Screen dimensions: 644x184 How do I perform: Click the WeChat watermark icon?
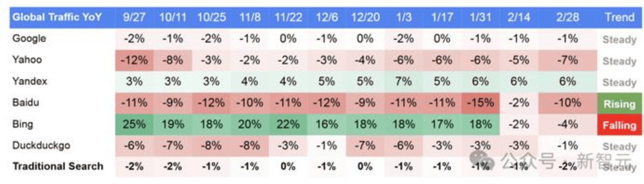coord(482,159)
